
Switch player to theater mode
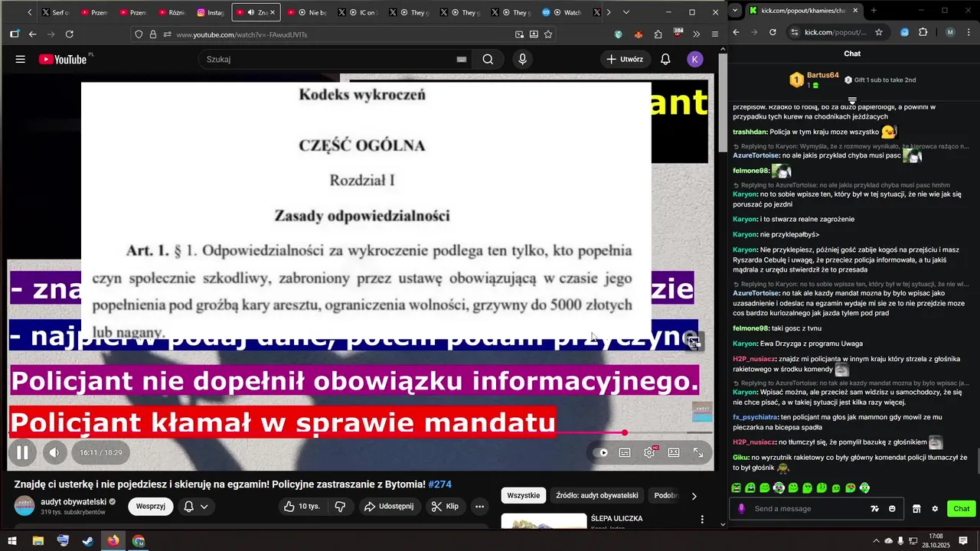click(674, 452)
